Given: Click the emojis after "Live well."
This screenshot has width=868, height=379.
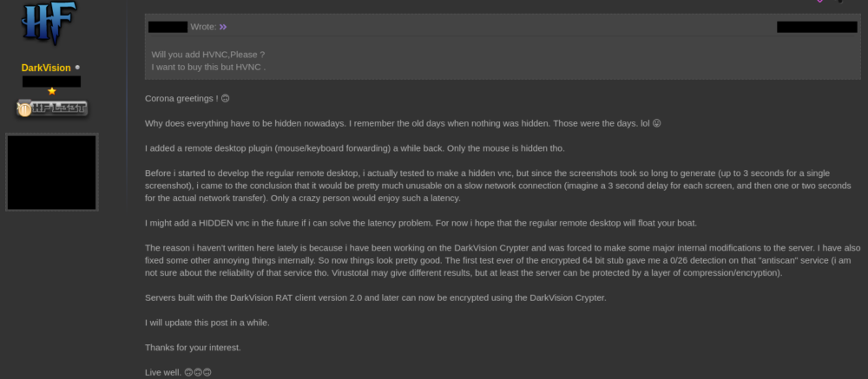Looking at the screenshot, I should pos(198,372).
